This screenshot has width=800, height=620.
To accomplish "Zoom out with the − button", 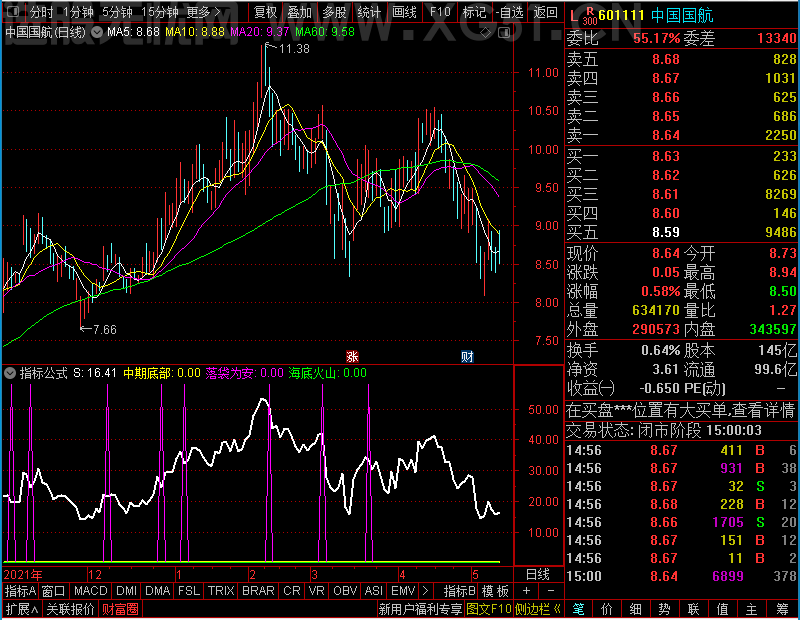I will (551, 590).
